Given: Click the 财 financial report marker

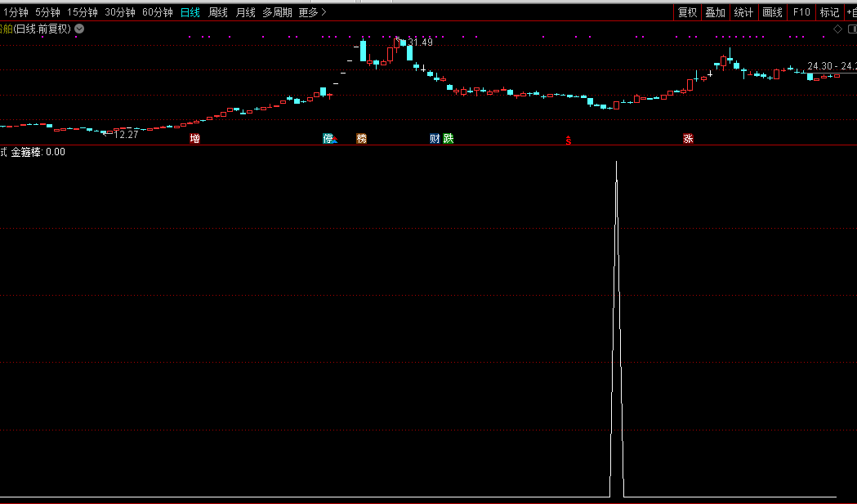Looking at the screenshot, I should pyautogui.click(x=435, y=139).
